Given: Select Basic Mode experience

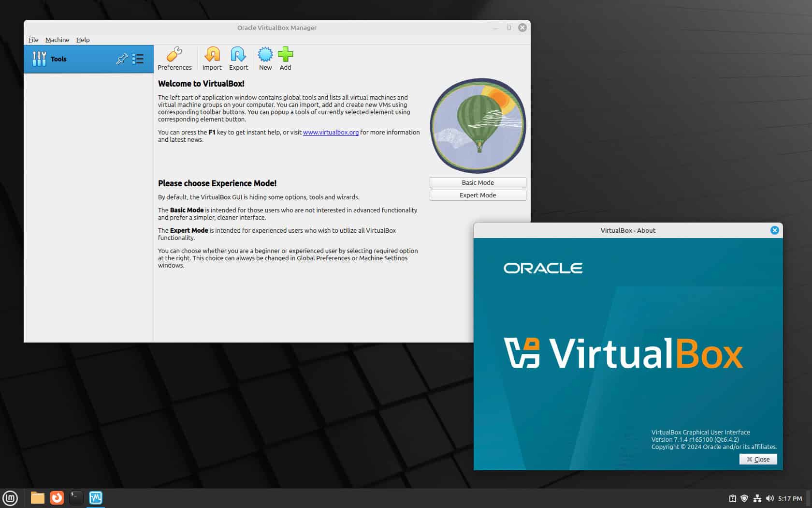Looking at the screenshot, I should 478,182.
